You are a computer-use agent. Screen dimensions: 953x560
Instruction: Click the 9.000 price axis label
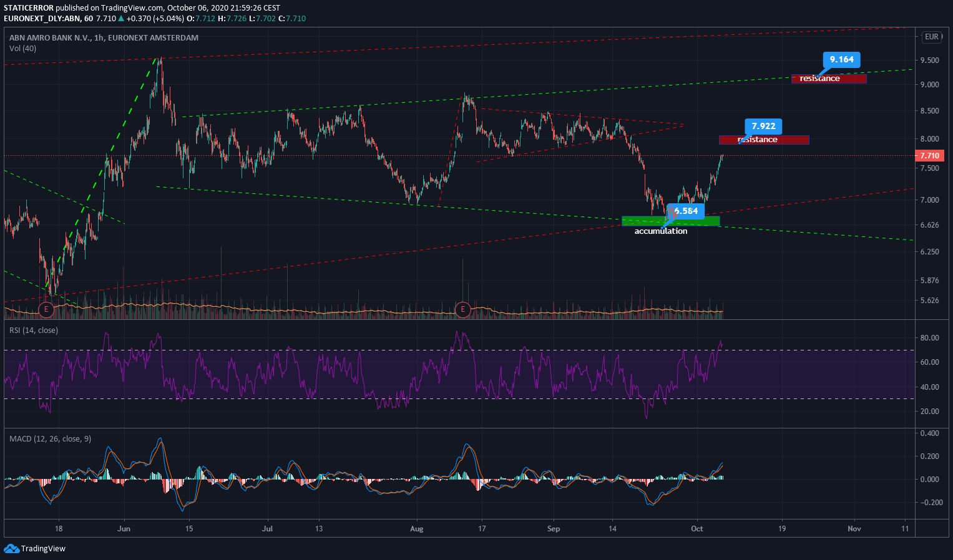point(929,85)
